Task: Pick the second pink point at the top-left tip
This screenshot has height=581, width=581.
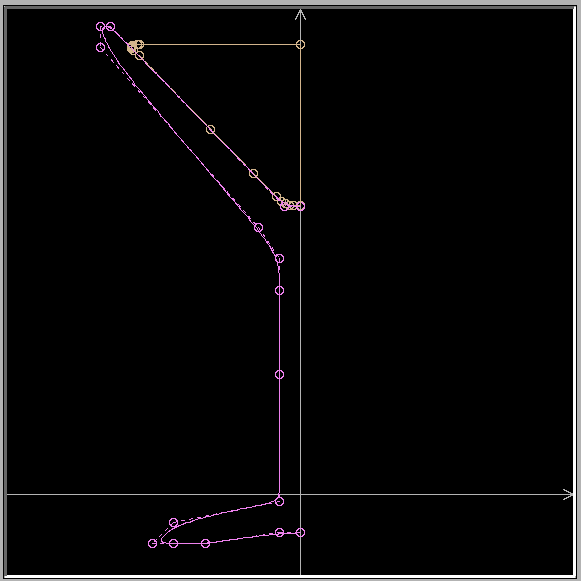Action: click(x=110, y=27)
